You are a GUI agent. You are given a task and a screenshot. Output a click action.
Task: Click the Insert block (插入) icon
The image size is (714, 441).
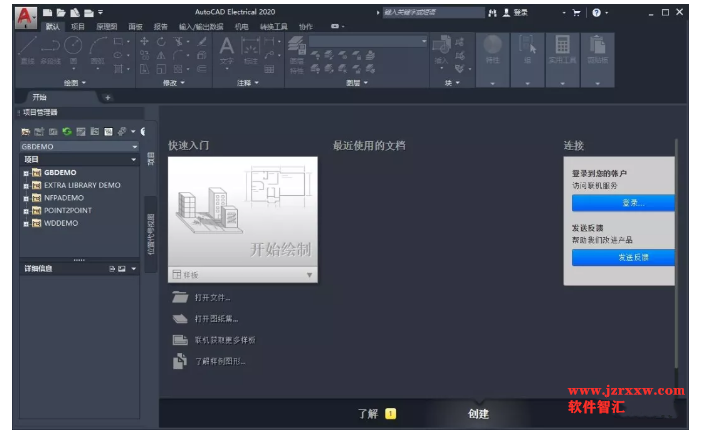[x=441, y=50]
